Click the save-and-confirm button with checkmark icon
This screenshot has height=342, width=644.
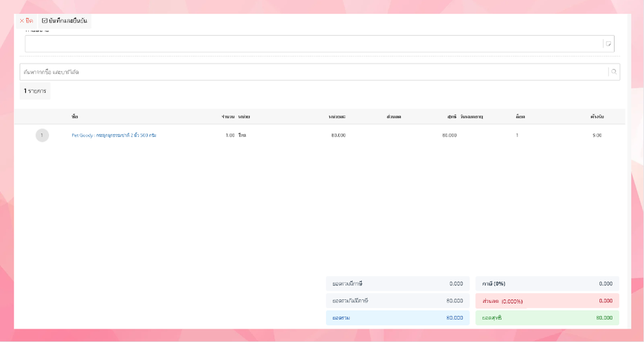click(x=64, y=20)
